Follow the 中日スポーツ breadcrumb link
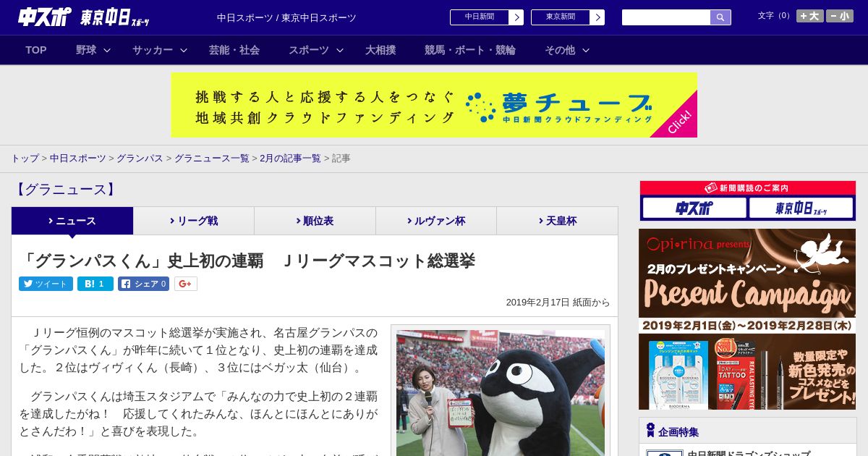The width and height of the screenshot is (868, 456). [x=78, y=158]
